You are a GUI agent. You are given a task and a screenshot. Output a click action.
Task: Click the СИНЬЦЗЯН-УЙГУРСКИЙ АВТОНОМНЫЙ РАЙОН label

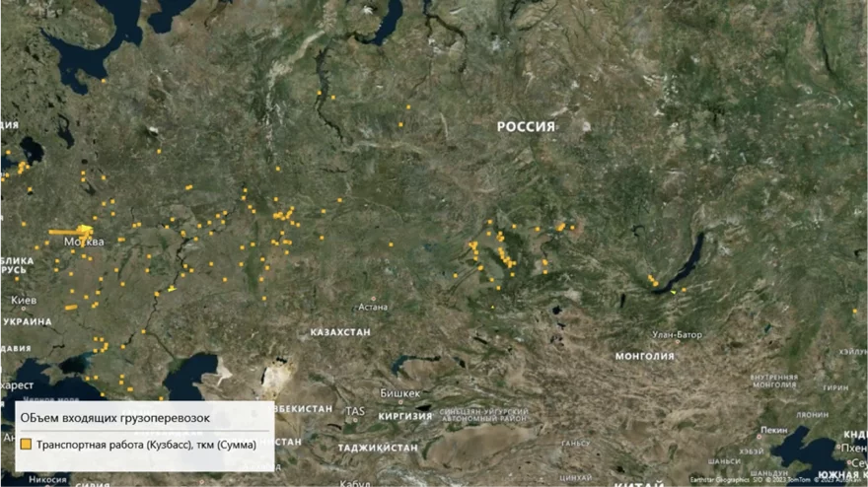click(484, 416)
